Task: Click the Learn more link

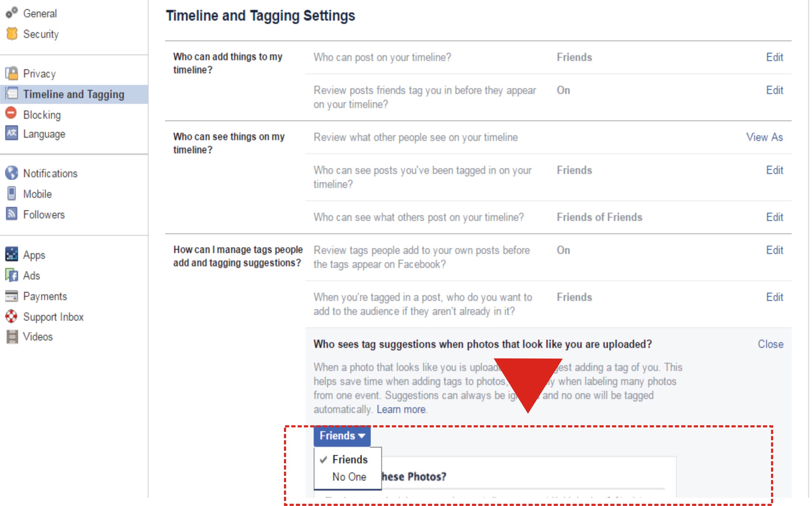Action: point(401,409)
